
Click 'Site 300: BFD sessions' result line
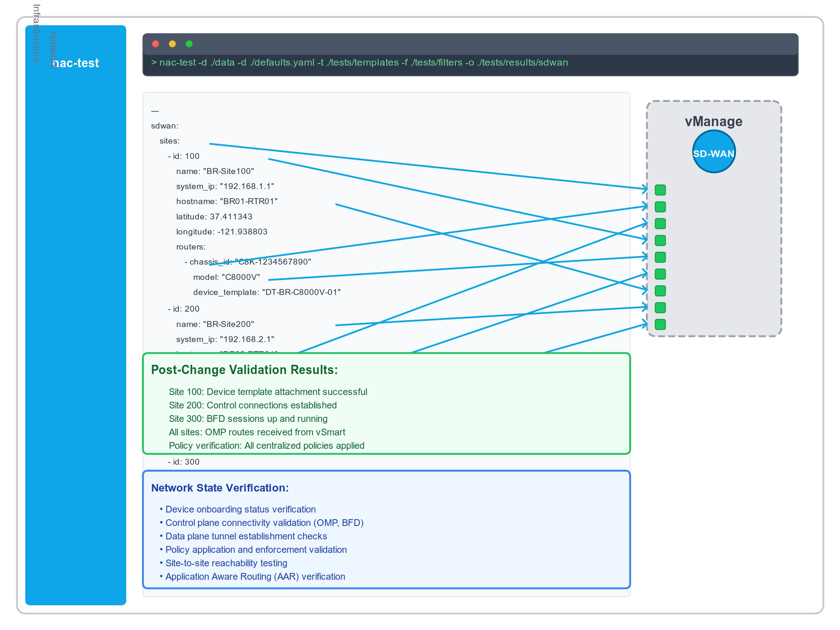pos(248,419)
